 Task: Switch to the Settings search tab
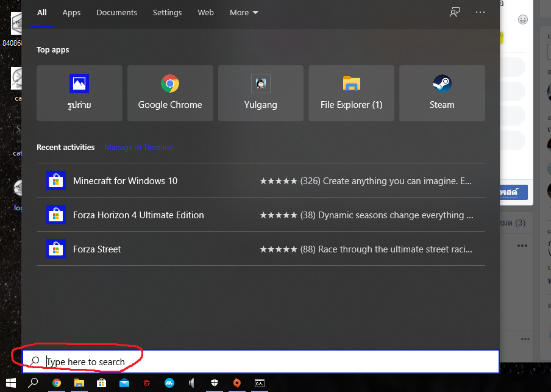(x=167, y=13)
